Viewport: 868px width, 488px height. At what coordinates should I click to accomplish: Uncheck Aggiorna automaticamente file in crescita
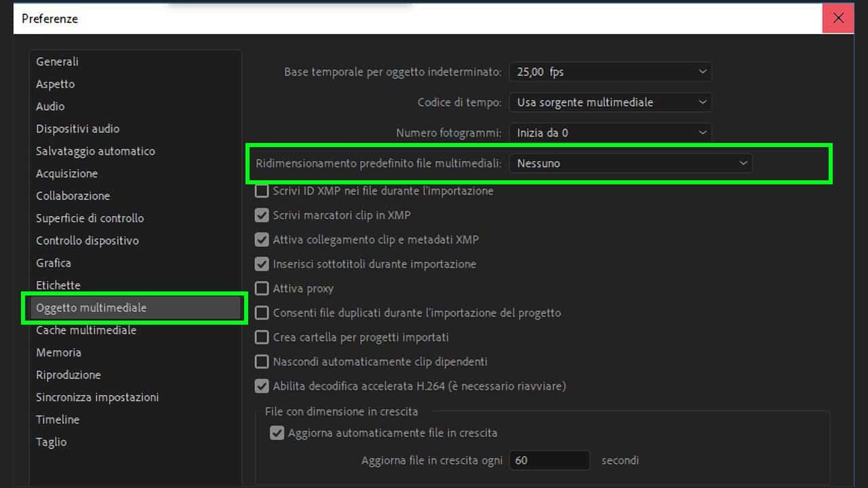coord(277,433)
